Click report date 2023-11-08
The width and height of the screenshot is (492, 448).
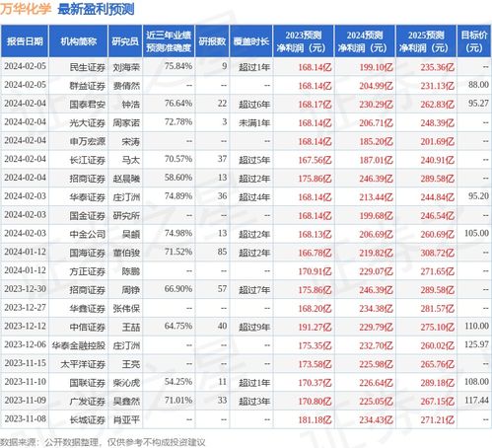point(25,418)
